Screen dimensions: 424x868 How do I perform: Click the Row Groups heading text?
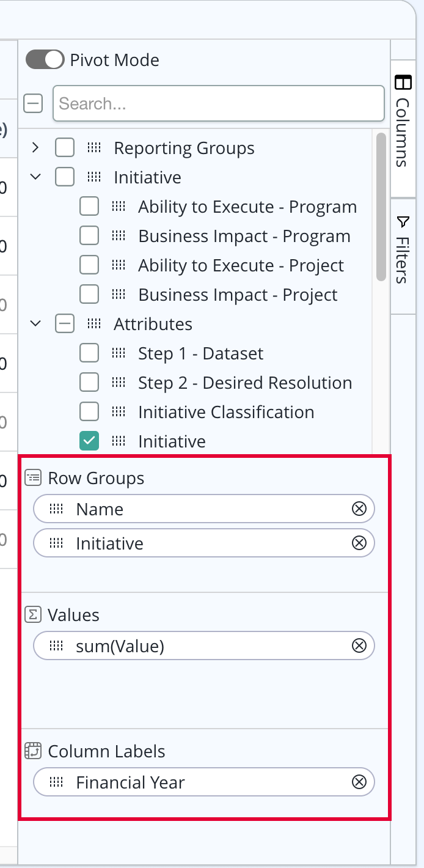(96, 478)
